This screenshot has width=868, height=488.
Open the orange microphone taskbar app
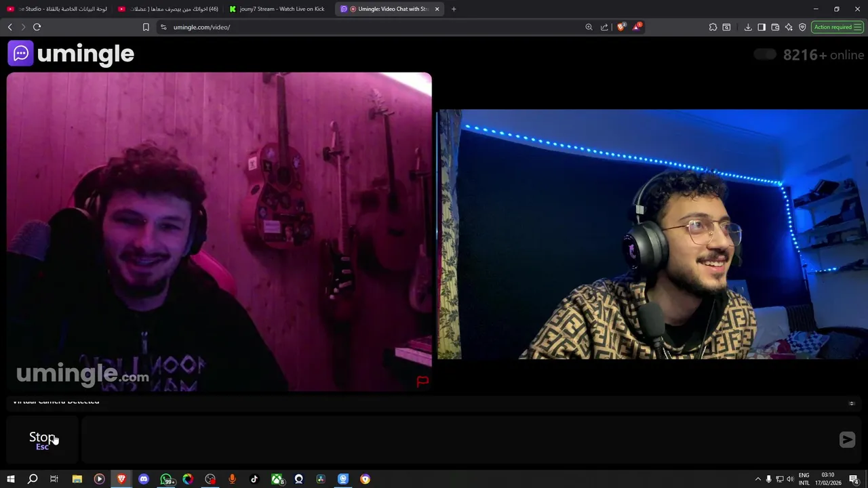tap(232, 479)
